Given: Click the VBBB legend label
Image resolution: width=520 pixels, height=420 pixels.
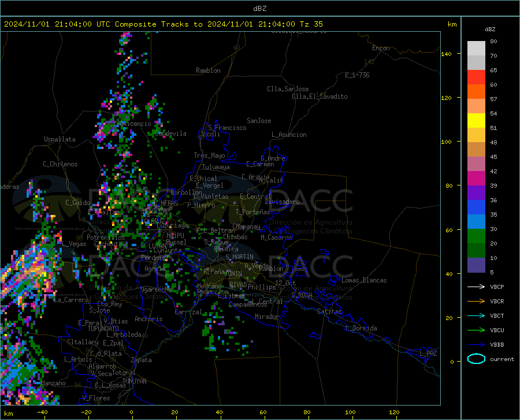Looking at the screenshot, I should pos(497,345).
